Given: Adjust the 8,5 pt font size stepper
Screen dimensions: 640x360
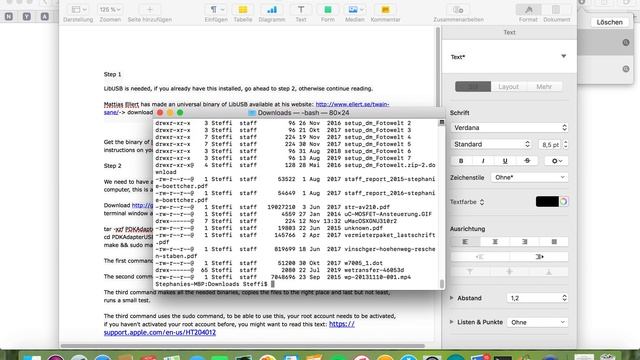Looking at the screenshot, I should point(565,144).
